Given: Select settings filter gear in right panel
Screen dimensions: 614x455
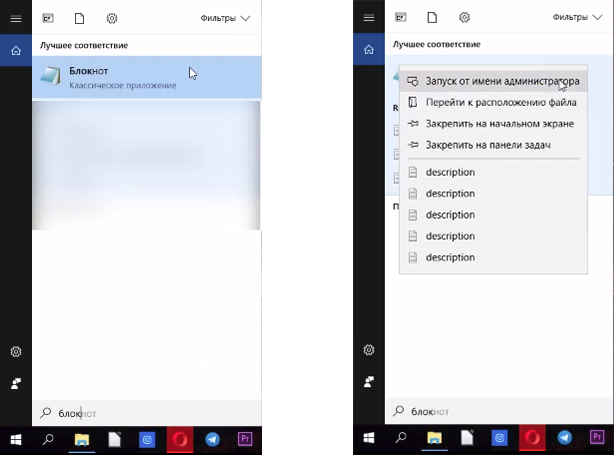Looking at the screenshot, I should [x=464, y=17].
